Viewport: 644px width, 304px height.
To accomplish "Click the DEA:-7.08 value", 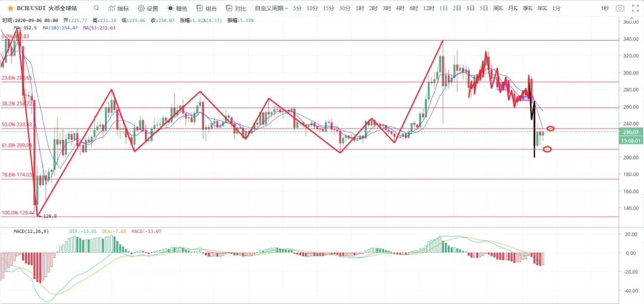I will click(x=114, y=231).
